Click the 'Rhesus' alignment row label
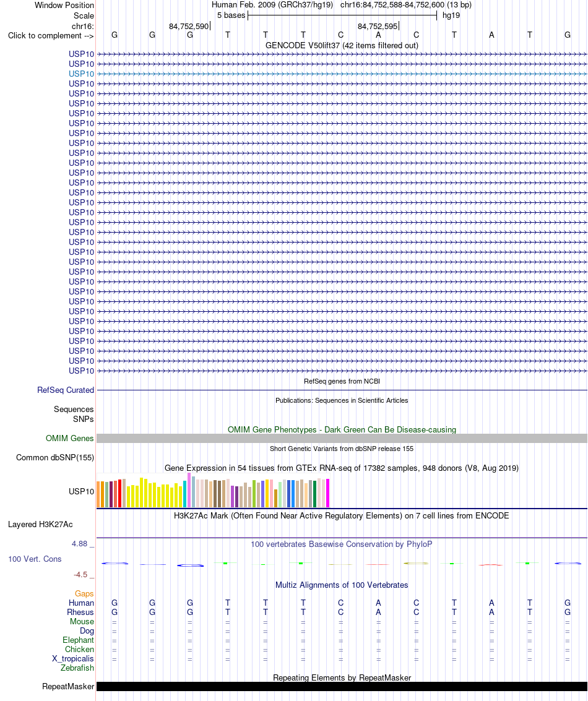Viewport: 588px width, 701px height. [x=80, y=612]
